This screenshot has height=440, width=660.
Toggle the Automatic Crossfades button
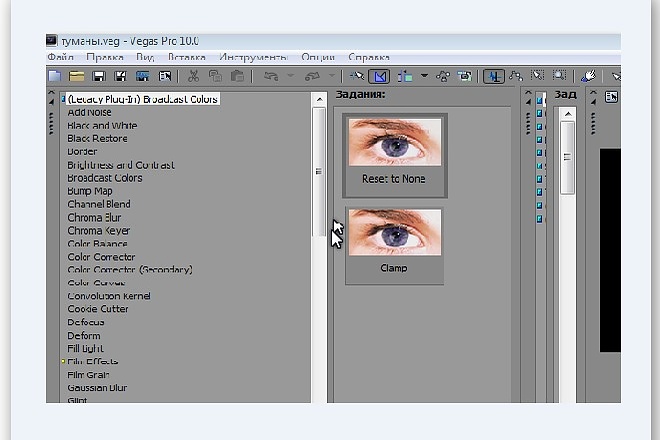pyautogui.click(x=379, y=76)
